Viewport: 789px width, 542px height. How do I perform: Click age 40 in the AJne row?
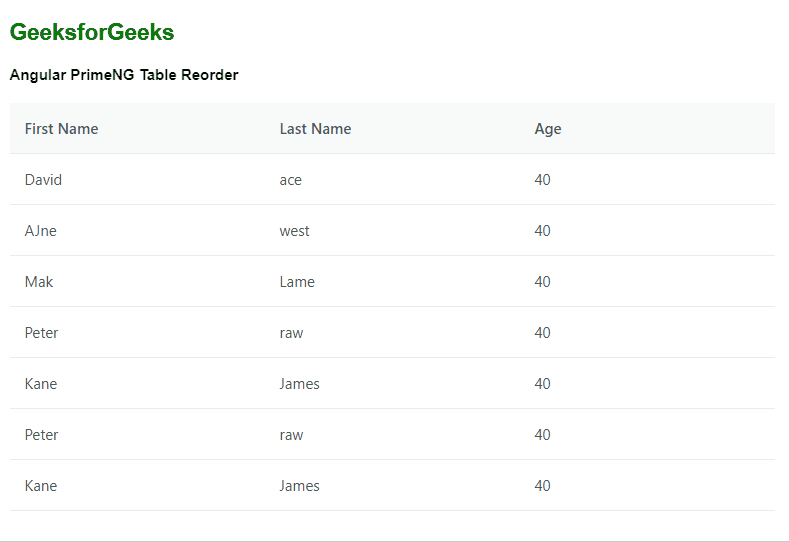[542, 231]
